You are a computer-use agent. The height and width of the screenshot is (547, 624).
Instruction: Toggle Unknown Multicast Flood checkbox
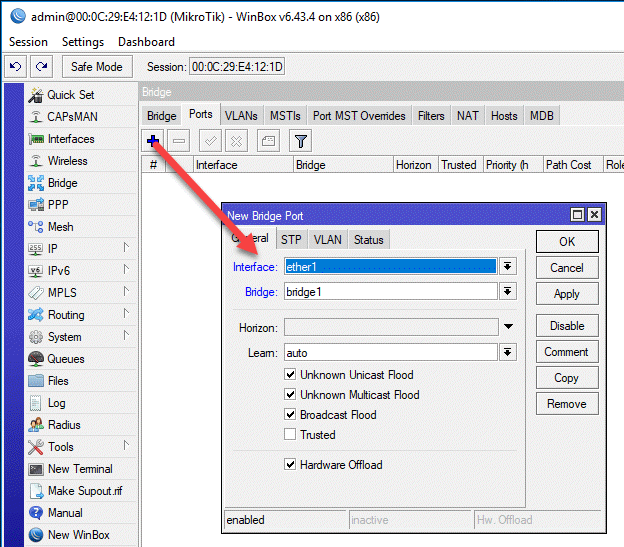tap(290, 394)
